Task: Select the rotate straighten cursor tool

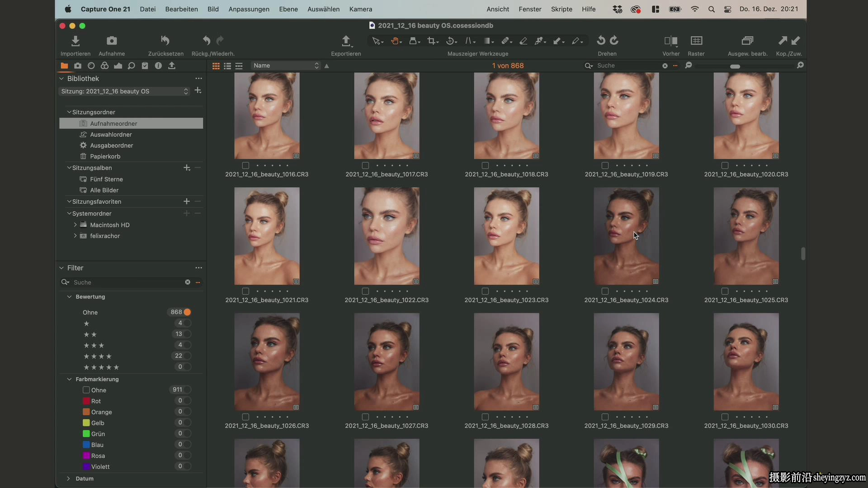Action: pos(451,41)
